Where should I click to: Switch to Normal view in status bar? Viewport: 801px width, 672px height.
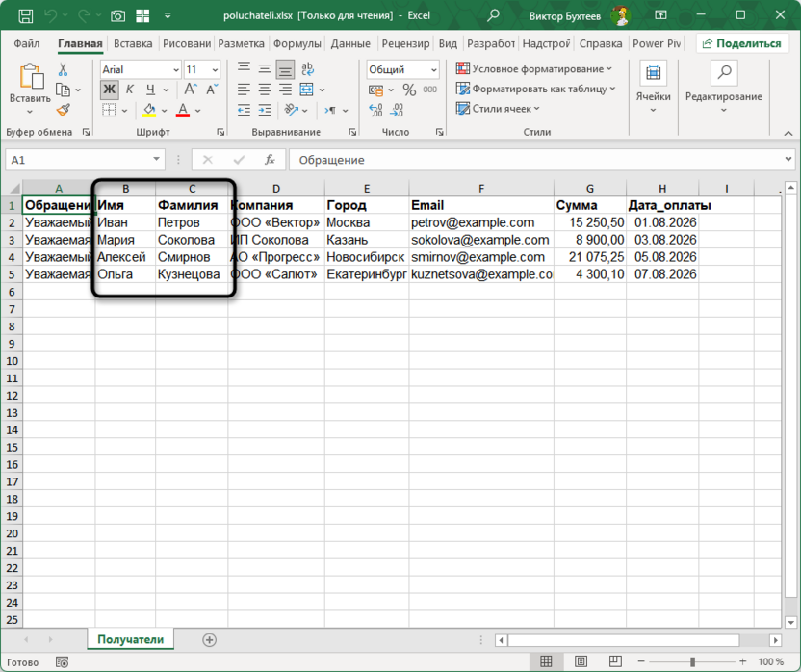tap(546, 661)
